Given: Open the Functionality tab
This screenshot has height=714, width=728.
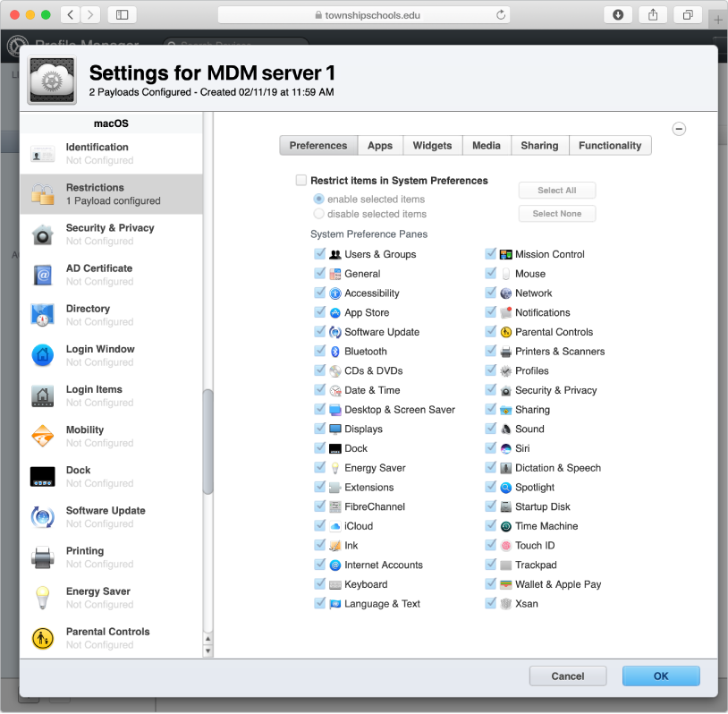Looking at the screenshot, I should pos(610,146).
